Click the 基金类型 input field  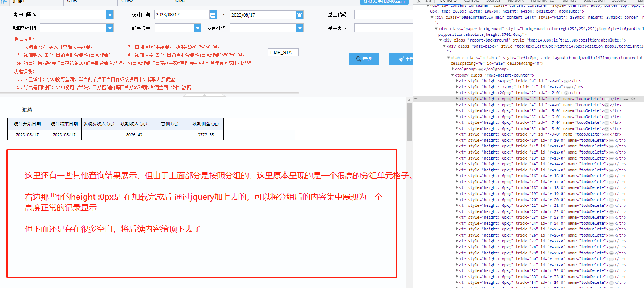point(383,28)
